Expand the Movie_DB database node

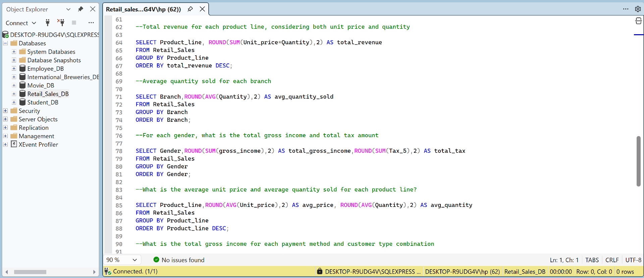14,85
